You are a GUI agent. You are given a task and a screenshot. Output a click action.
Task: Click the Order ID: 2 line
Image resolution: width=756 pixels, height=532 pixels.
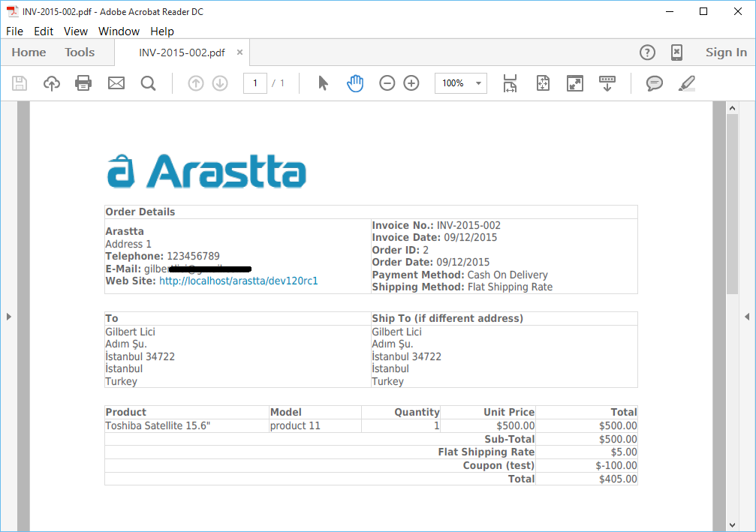pos(400,250)
